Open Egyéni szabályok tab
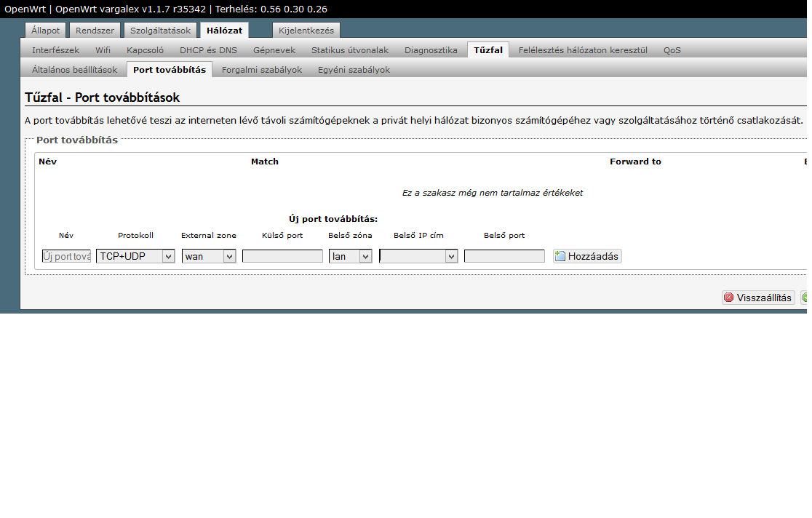The height and width of the screenshot is (518, 812). [x=354, y=69]
